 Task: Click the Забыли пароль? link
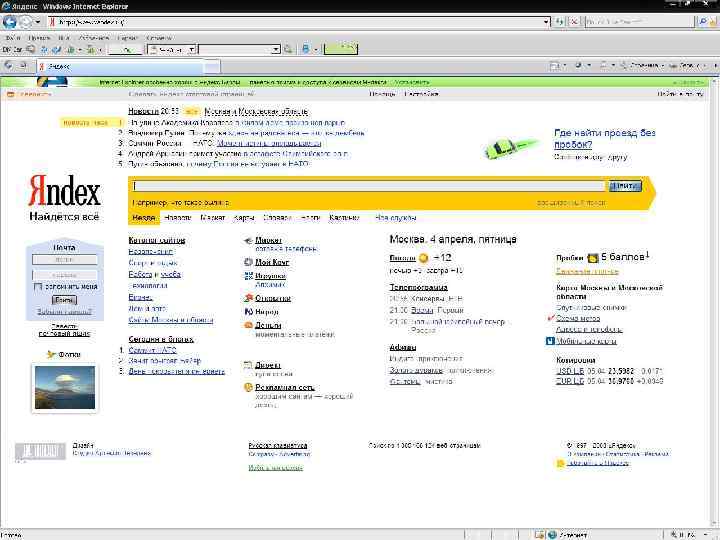[x=64, y=312]
